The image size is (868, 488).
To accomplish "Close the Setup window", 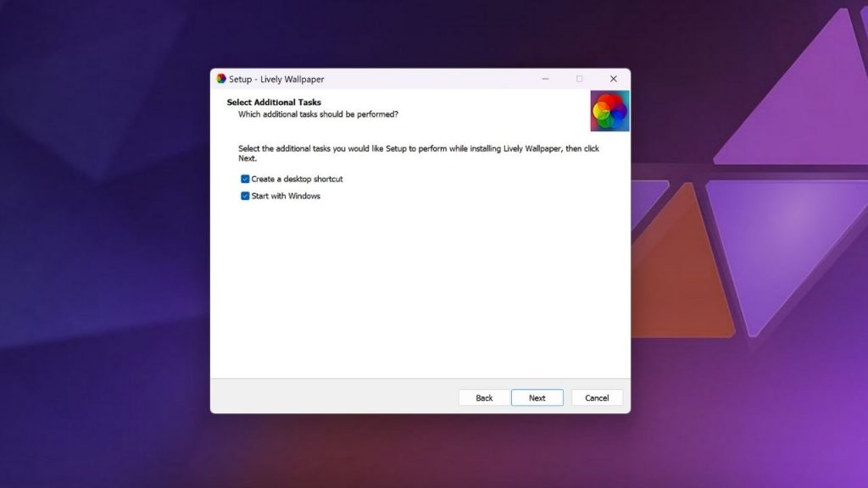I will [614, 79].
